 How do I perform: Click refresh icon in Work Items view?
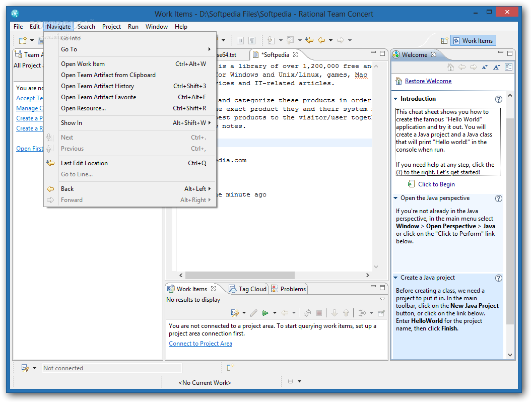pos(307,313)
